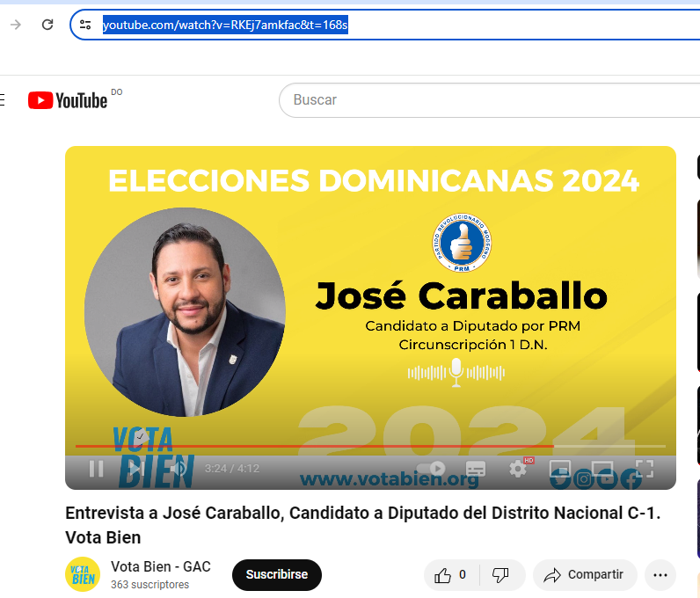Subscribe via the Suscribirse button

pyautogui.click(x=277, y=574)
